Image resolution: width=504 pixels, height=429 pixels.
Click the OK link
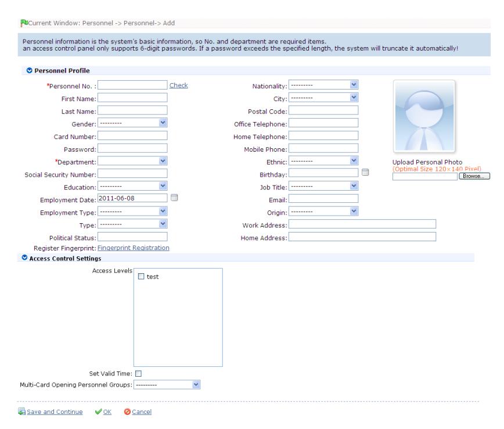(x=107, y=412)
